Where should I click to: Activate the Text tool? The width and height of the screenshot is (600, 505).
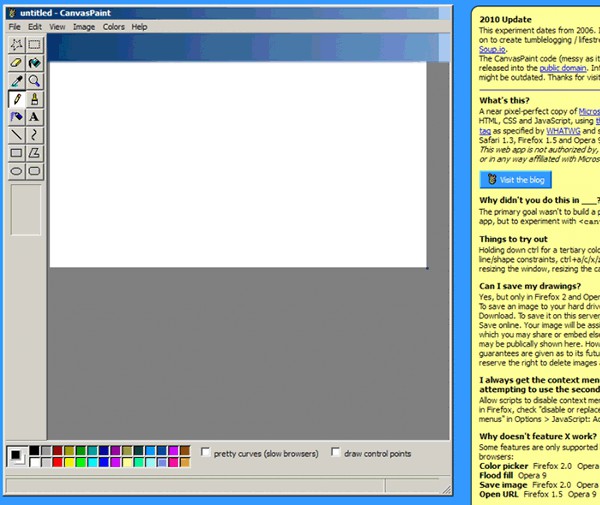(x=34, y=117)
